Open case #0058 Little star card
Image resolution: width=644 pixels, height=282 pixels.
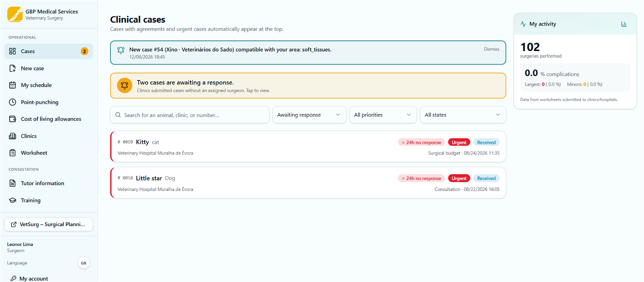(308, 183)
